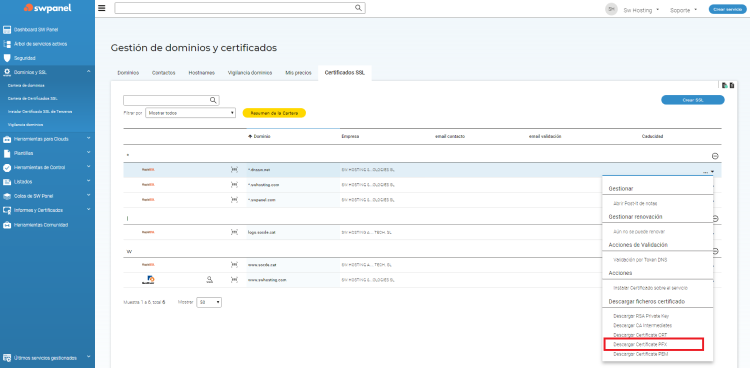Click the scan icon in the www.swhosting.com row
Viewport: 750px width, 368px height.
(x=234, y=279)
